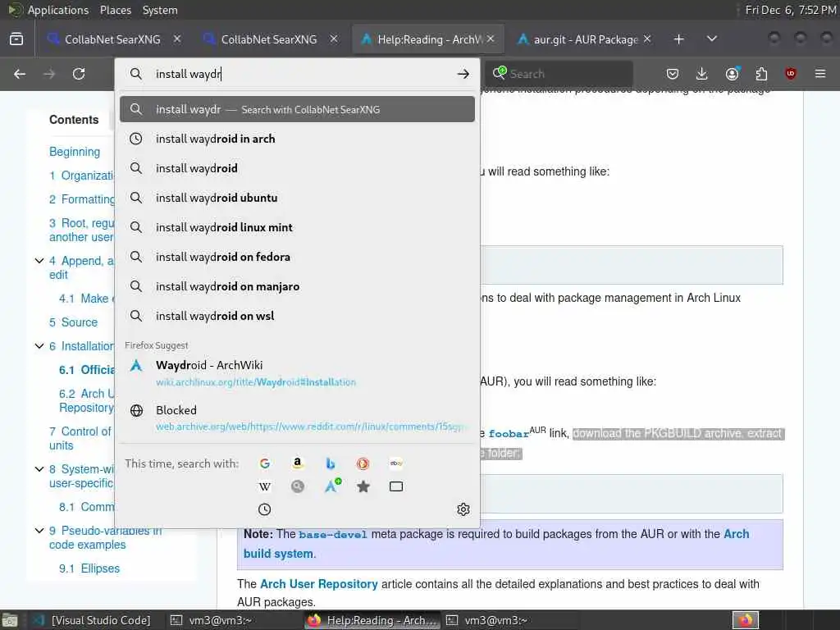Click the grey magnifier search engine icon
This screenshot has height=630, width=840.
pyautogui.click(x=297, y=486)
